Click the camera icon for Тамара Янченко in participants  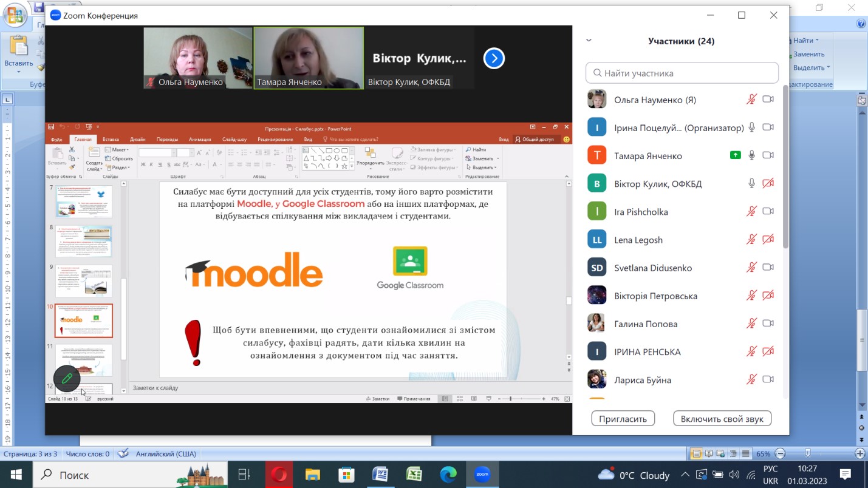(x=768, y=155)
